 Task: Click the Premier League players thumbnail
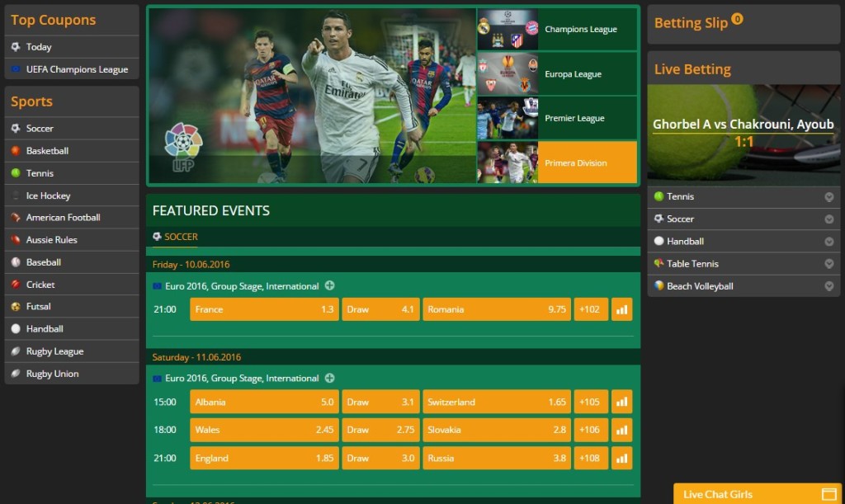[507, 118]
